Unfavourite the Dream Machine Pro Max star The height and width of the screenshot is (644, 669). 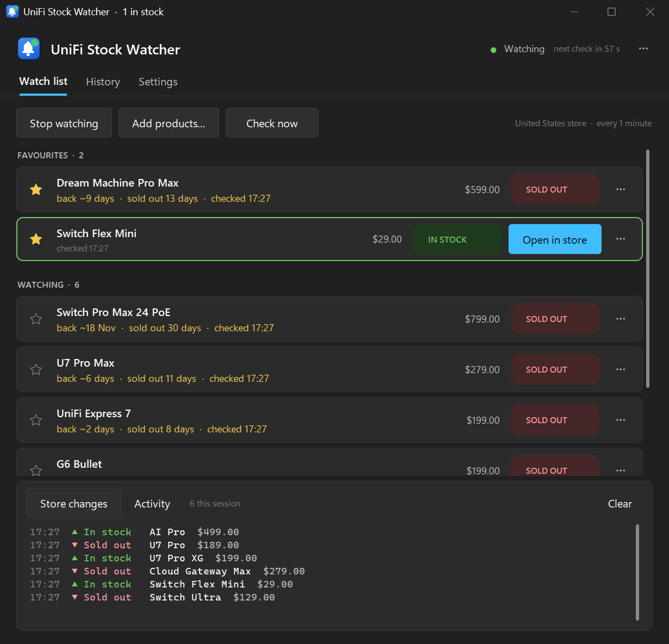(36, 189)
